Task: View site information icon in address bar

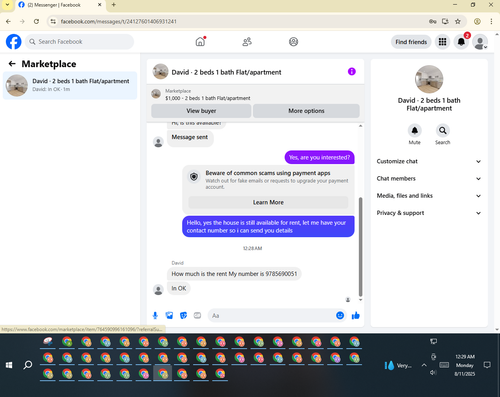Action: coord(53,21)
